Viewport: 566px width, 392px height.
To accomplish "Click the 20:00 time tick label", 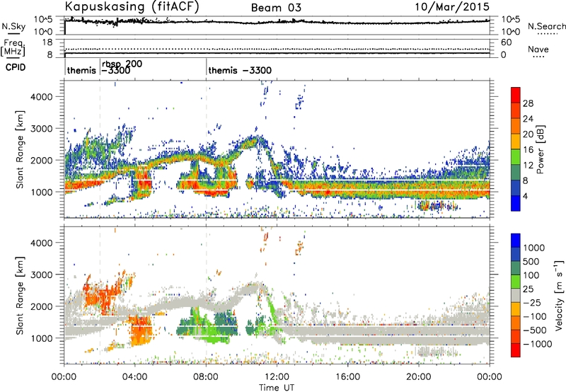I will tap(419, 377).
